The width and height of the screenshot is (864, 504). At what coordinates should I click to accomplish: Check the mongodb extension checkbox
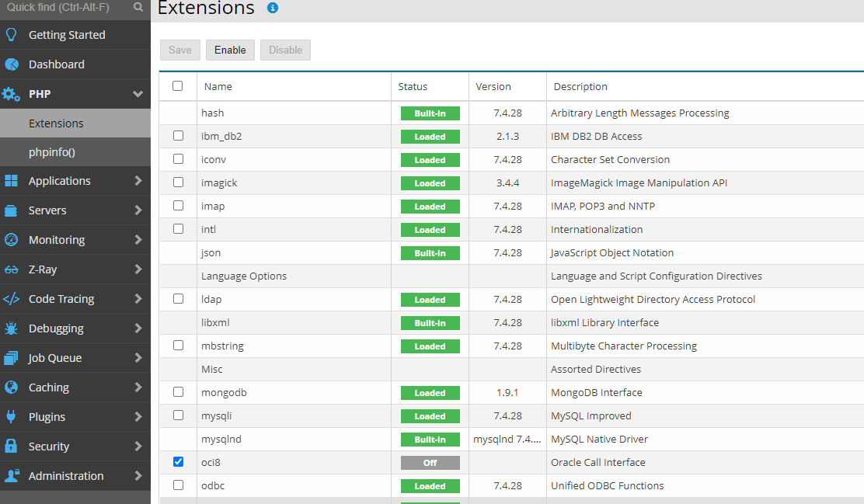pos(178,392)
